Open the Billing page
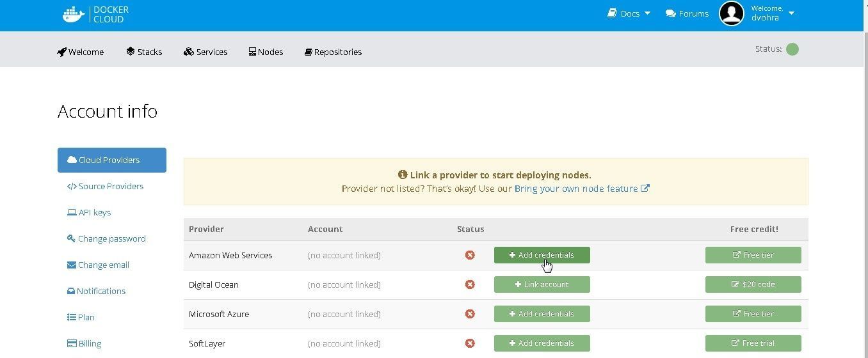The height and width of the screenshot is (358, 868). pos(84,344)
